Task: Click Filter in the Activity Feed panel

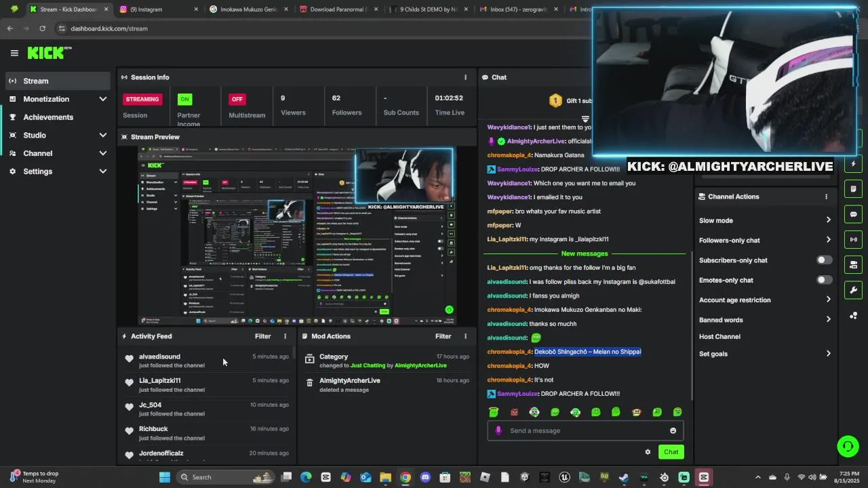Action: [x=262, y=336]
